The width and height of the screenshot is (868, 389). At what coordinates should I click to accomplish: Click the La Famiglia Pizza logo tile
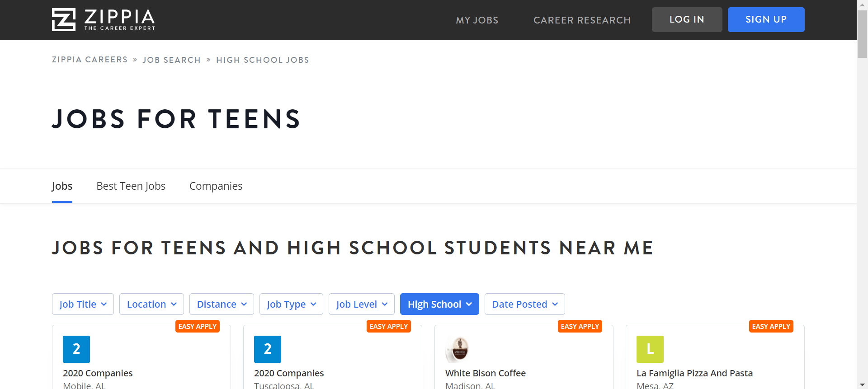[x=650, y=349]
